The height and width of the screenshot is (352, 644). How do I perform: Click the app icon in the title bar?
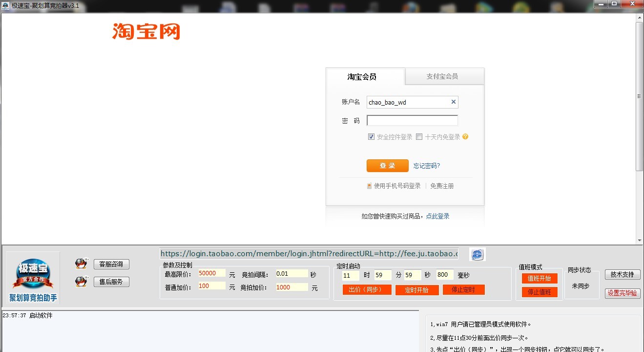[x=5, y=5]
